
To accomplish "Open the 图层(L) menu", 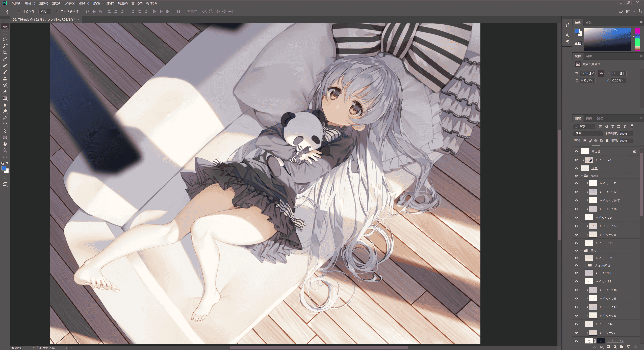I will pyautogui.click(x=57, y=3).
